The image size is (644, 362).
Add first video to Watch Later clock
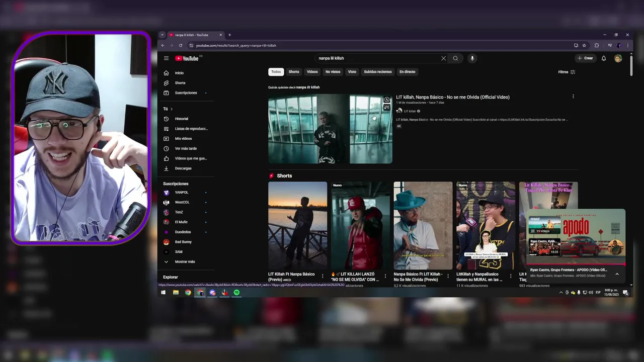[x=387, y=100]
